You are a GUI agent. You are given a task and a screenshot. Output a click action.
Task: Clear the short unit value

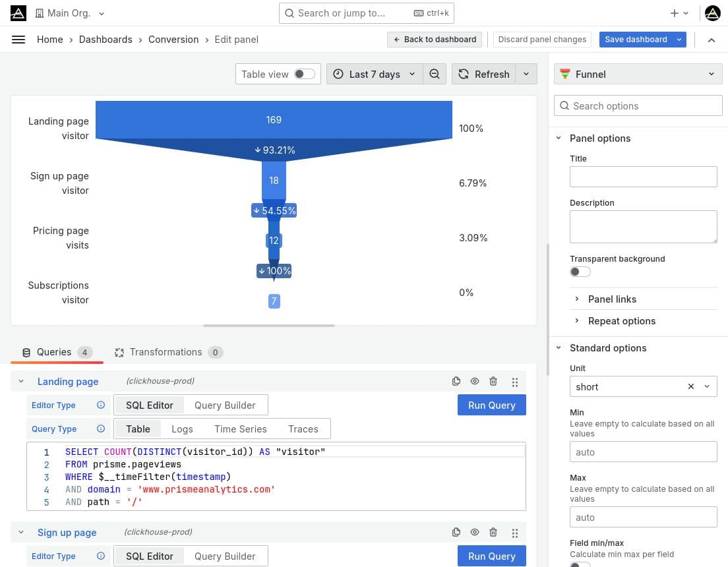[691, 387]
